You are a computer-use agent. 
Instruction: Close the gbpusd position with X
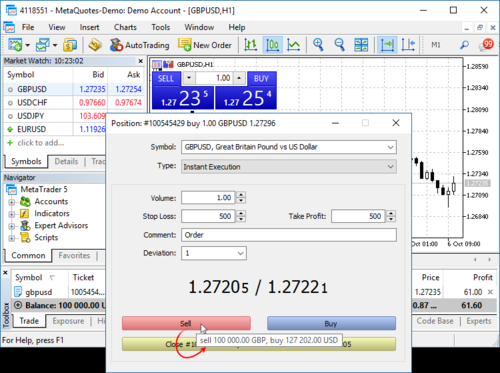pos(490,292)
